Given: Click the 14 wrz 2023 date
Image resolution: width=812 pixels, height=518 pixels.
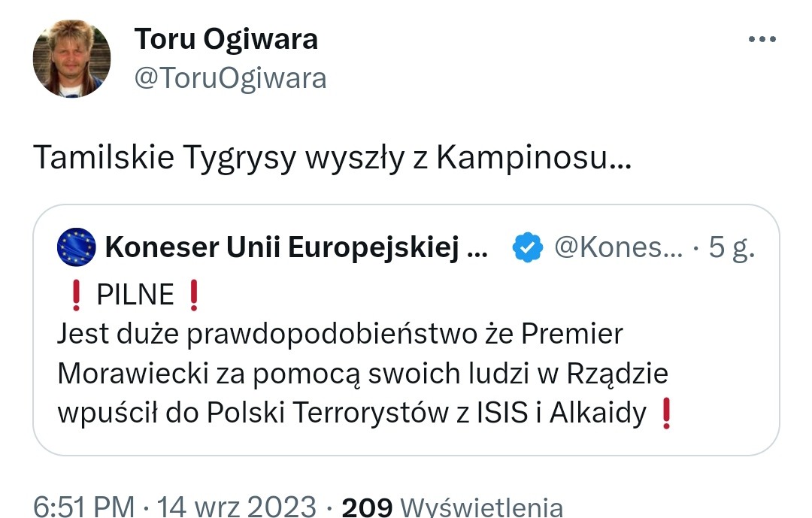Looking at the screenshot, I should pos(237,507).
